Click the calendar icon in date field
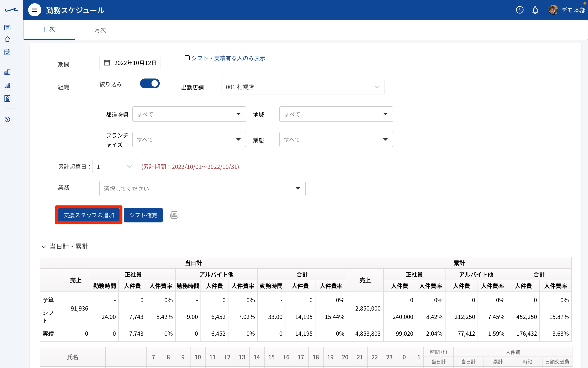This screenshot has height=368, width=588. click(107, 63)
